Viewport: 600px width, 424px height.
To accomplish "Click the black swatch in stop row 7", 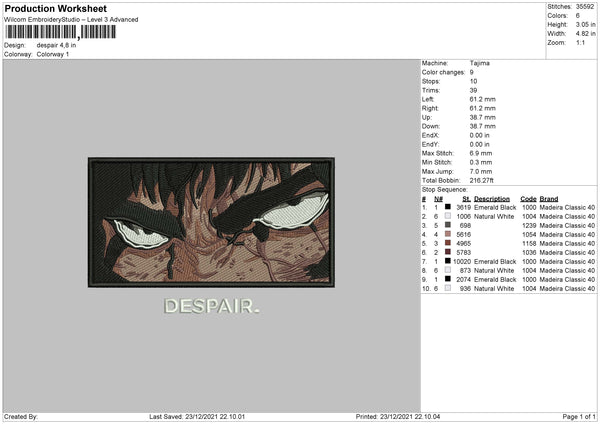I will [x=448, y=261].
